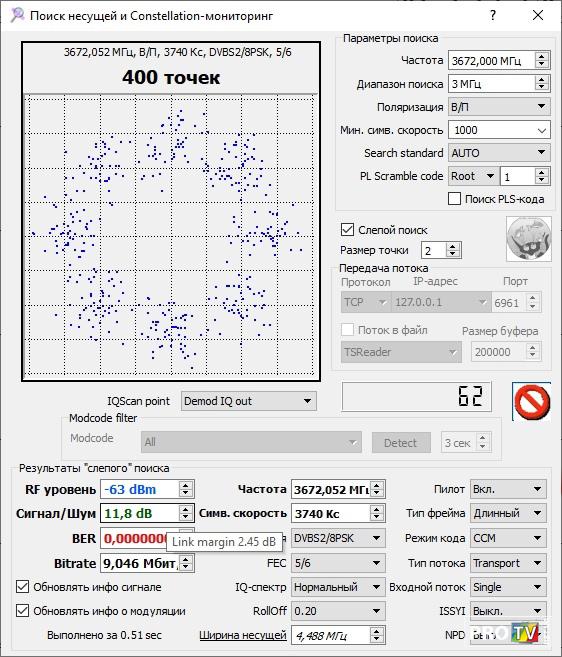Open the RollOff 0.20 dropdown
This screenshot has height=657, width=562.
[338, 611]
